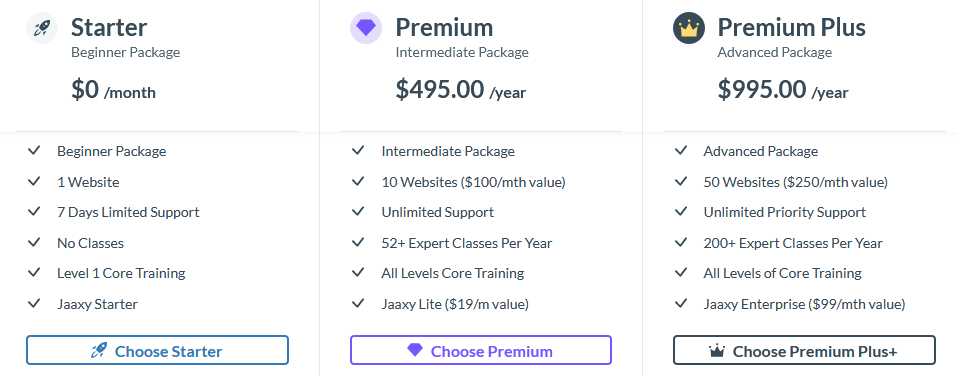Viewport: 958px width, 376px height.
Task: Choose the Premium plan
Action: 481,350
